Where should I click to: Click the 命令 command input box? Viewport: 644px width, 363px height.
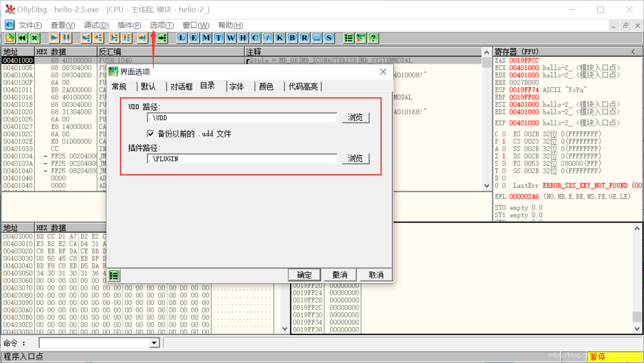point(95,343)
